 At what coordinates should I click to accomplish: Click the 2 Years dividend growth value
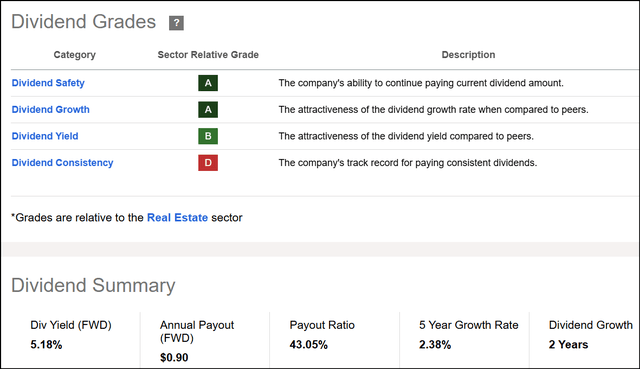click(x=568, y=345)
